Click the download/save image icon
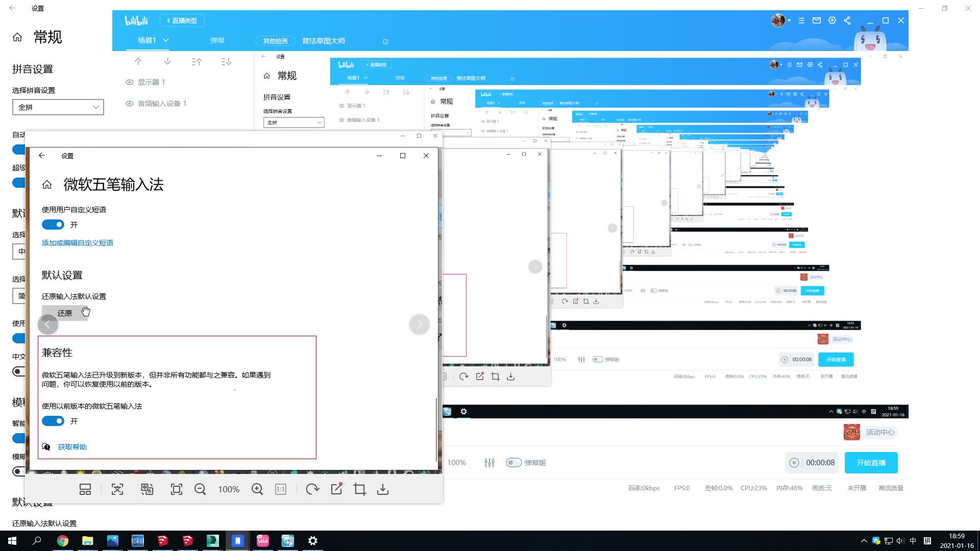 [383, 490]
